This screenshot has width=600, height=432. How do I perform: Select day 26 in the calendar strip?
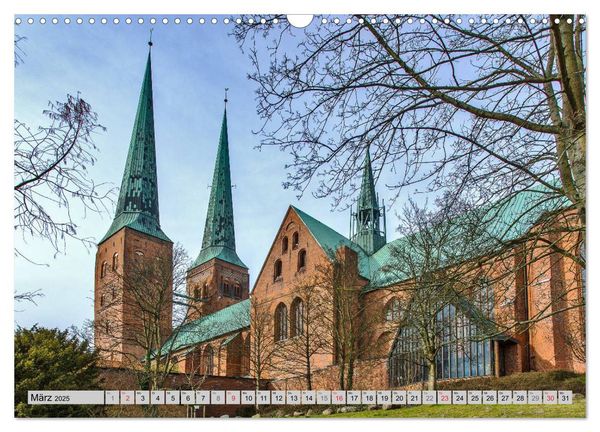click(490, 398)
